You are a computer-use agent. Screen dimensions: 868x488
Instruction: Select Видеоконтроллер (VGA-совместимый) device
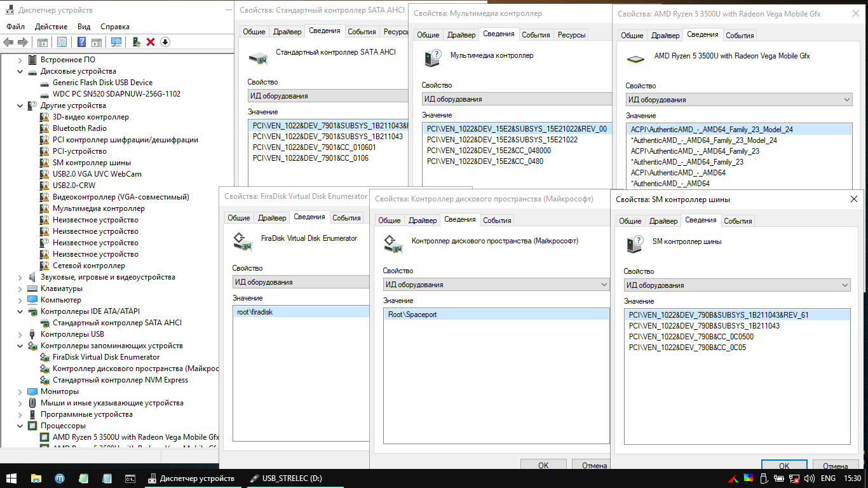tap(121, 197)
